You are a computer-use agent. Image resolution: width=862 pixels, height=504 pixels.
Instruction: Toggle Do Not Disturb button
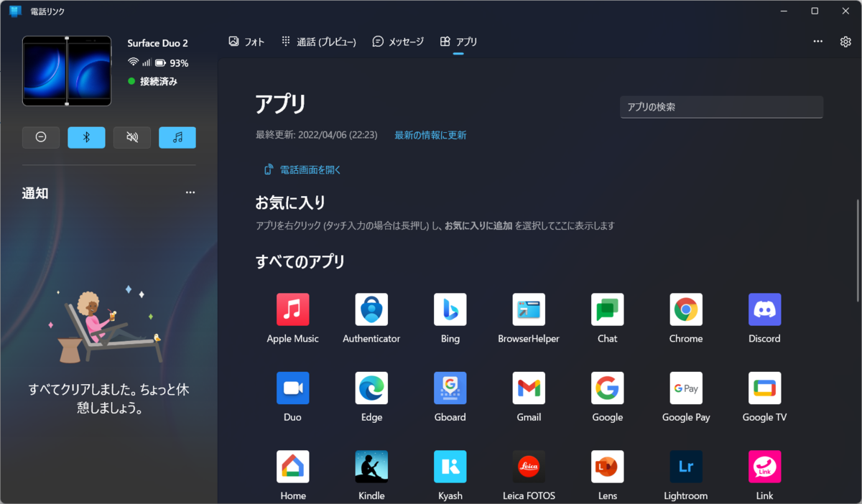pyautogui.click(x=41, y=137)
